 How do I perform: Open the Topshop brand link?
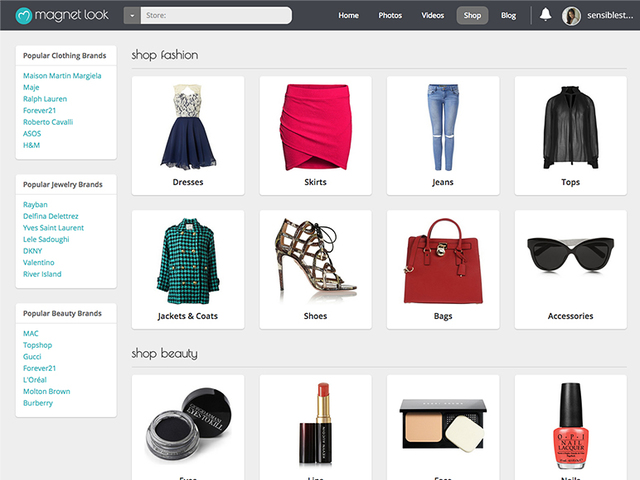[38, 345]
